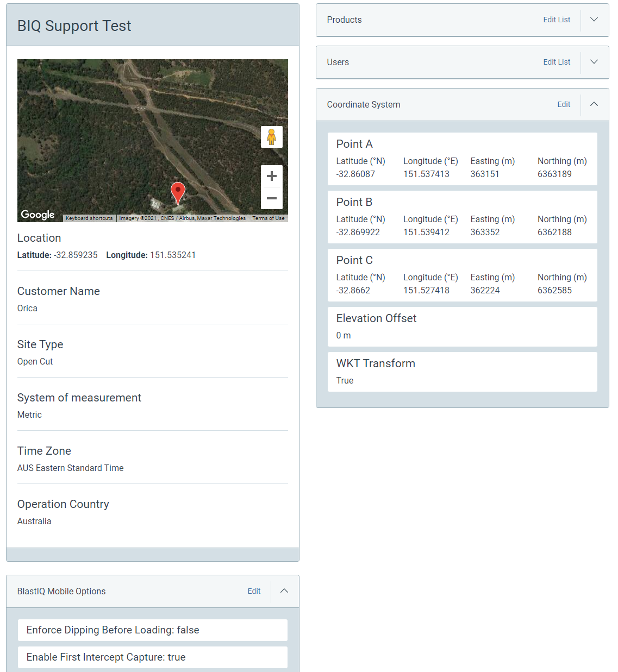Screen dimensions: 618x672
Task: Collapse the BlastIQ Mobile Options panel
Action: (x=284, y=591)
